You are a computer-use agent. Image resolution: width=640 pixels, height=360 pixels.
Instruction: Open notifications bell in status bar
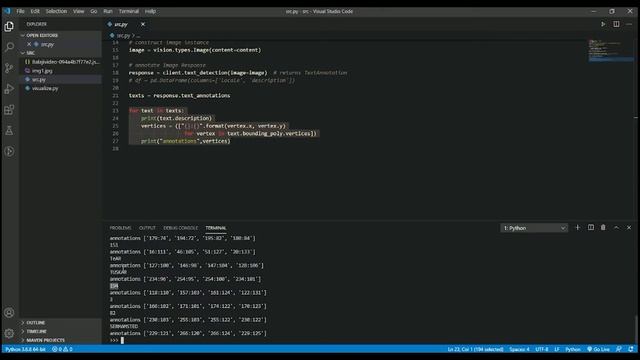tap(631, 349)
